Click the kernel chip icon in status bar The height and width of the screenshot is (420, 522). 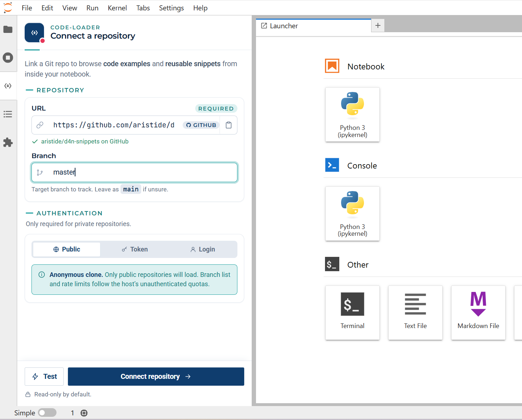(x=84, y=413)
